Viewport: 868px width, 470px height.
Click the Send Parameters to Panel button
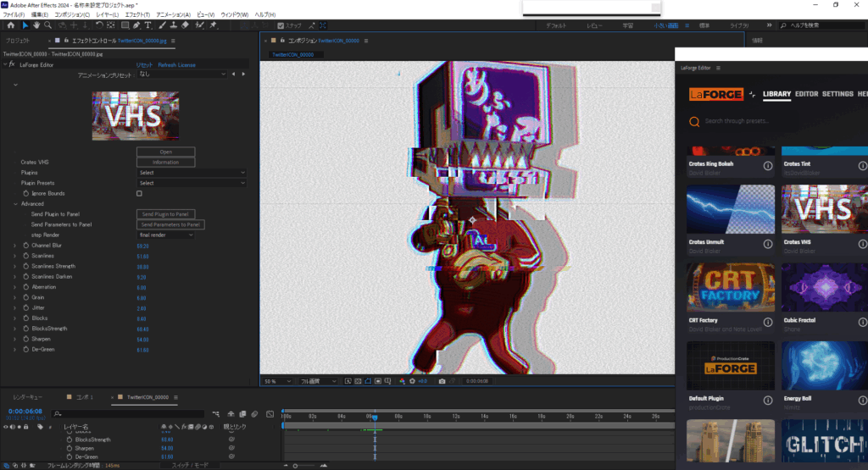170,224
